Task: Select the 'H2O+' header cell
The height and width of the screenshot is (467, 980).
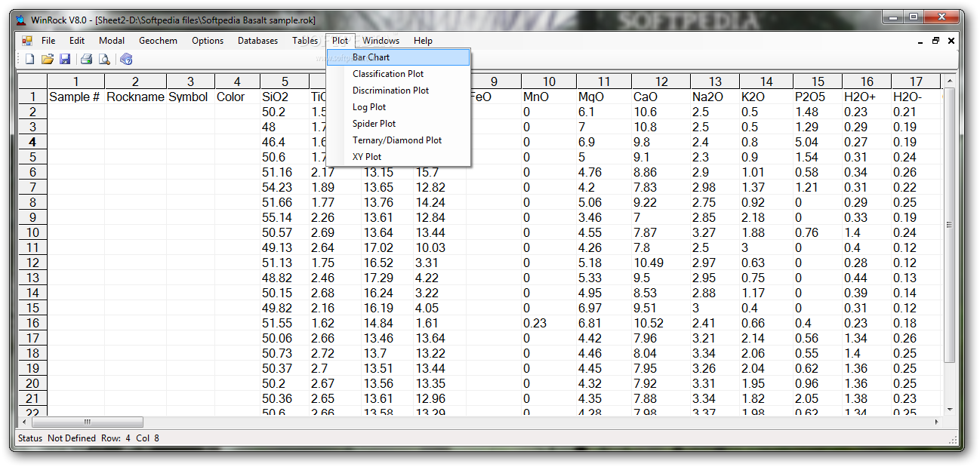Action: (867, 97)
